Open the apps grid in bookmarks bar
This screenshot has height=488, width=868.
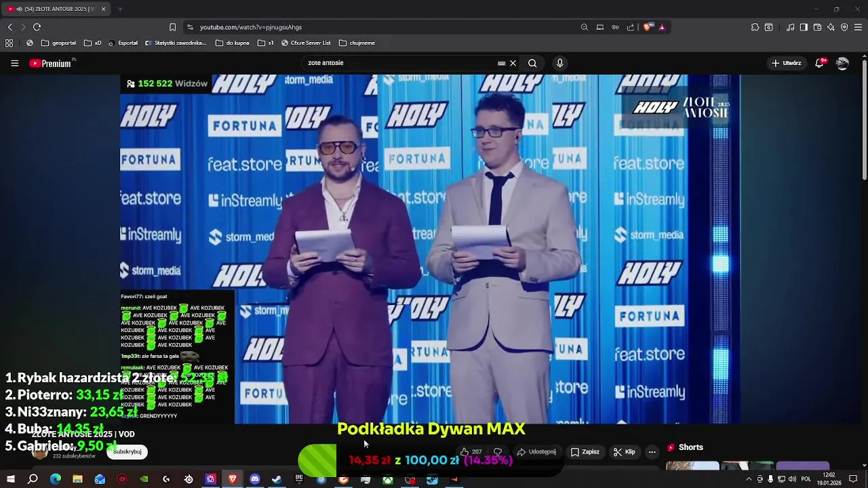pyautogui.click(x=9, y=43)
